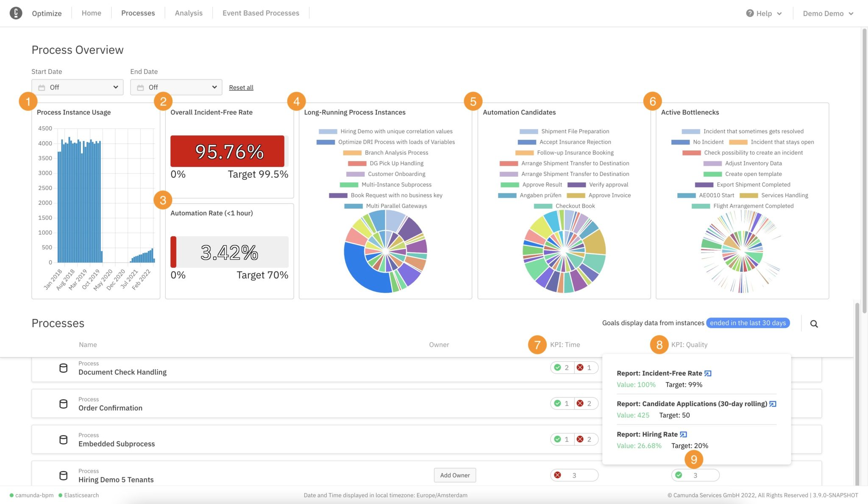Open the Start Date filter dropdown
The width and height of the screenshot is (868, 504).
pos(78,87)
